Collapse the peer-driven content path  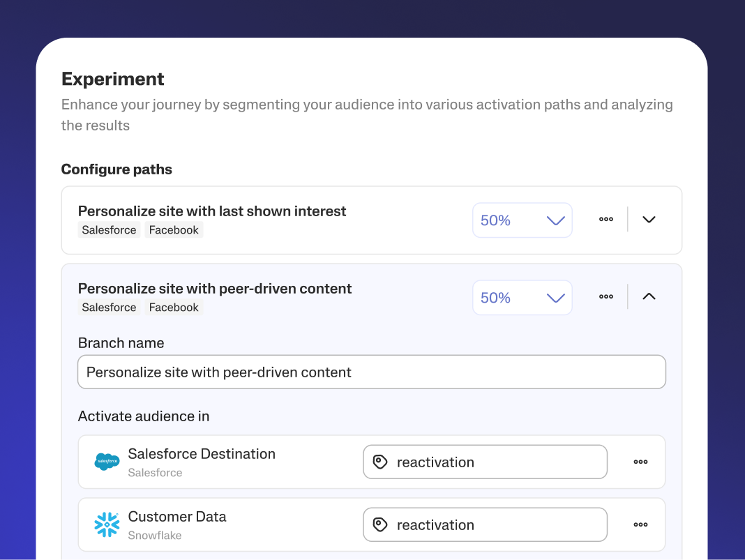tap(649, 296)
